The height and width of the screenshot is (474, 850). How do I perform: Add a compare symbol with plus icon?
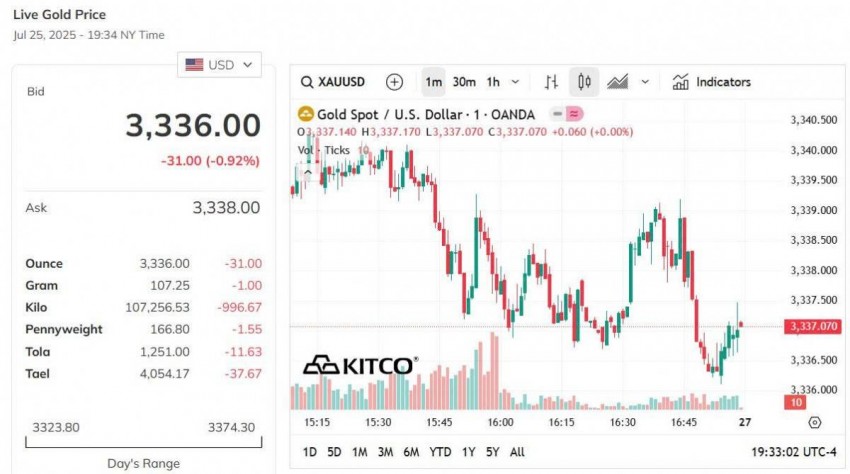pyautogui.click(x=395, y=82)
